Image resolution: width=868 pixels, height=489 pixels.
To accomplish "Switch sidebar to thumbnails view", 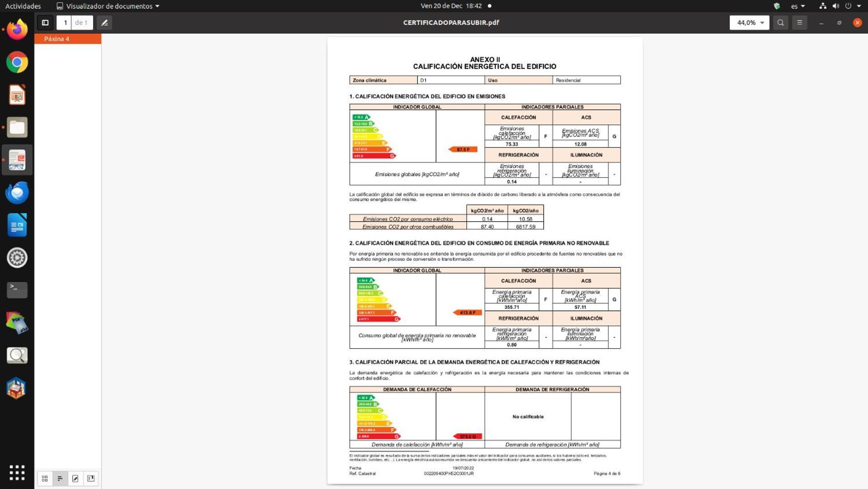I will 45,478.
